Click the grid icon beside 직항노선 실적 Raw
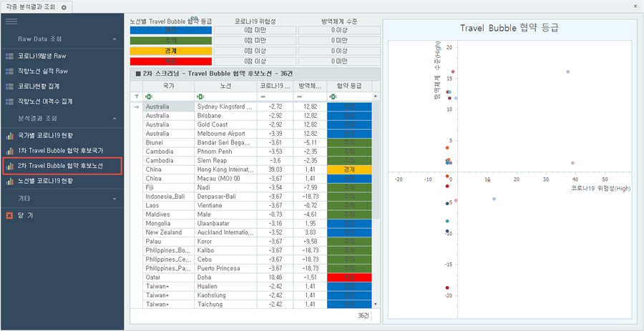Image resolution: width=644 pixels, height=331 pixels. coord(10,71)
